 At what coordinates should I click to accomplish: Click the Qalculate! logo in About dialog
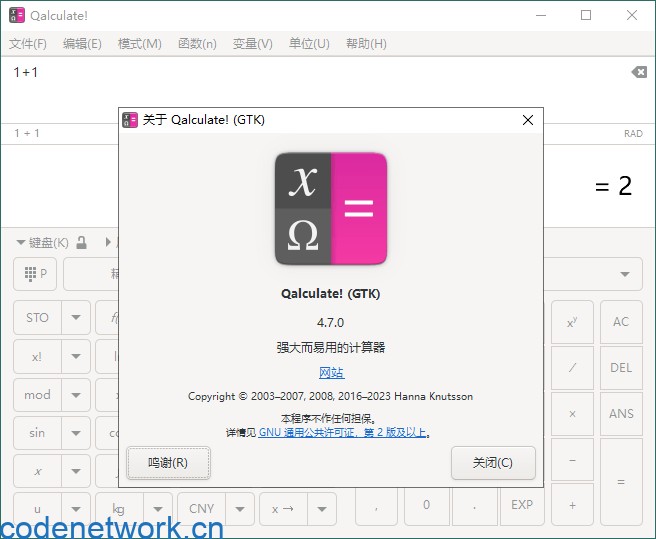(x=331, y=209)
